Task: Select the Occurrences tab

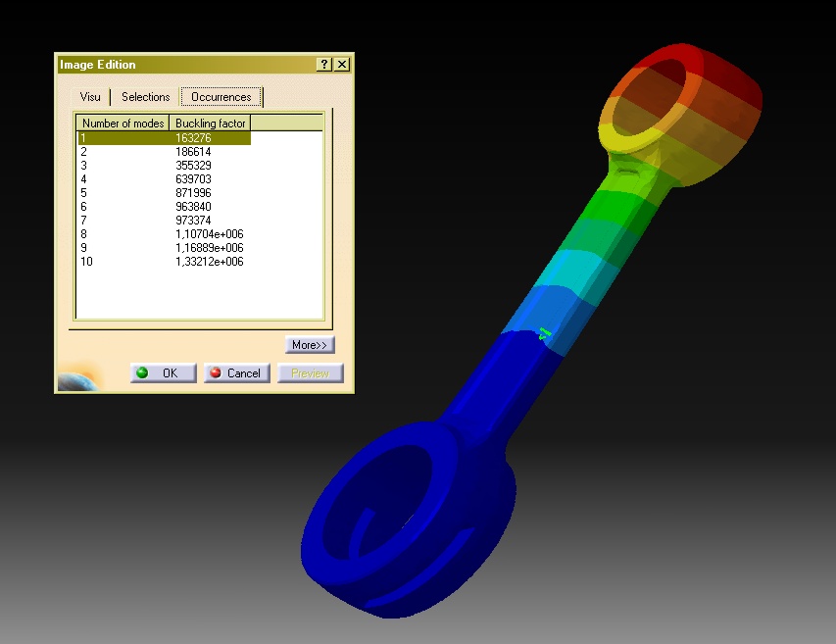Action: 221,97
